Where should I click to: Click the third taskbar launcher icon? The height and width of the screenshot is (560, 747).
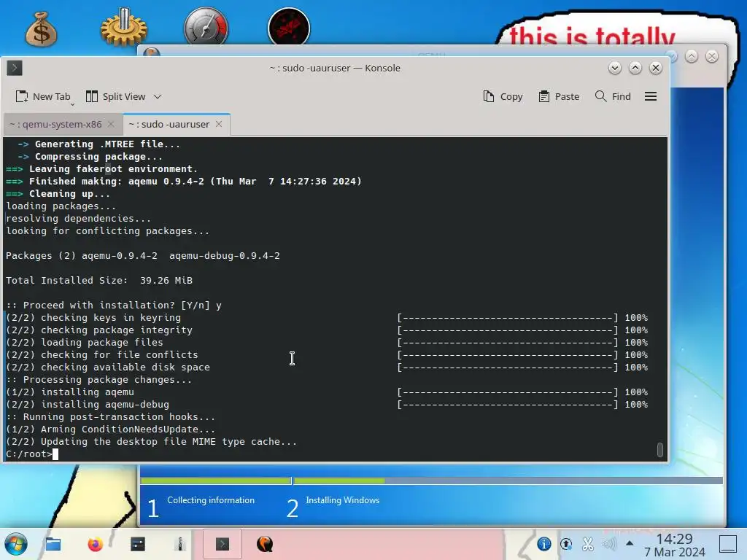[x=138, y=544]
